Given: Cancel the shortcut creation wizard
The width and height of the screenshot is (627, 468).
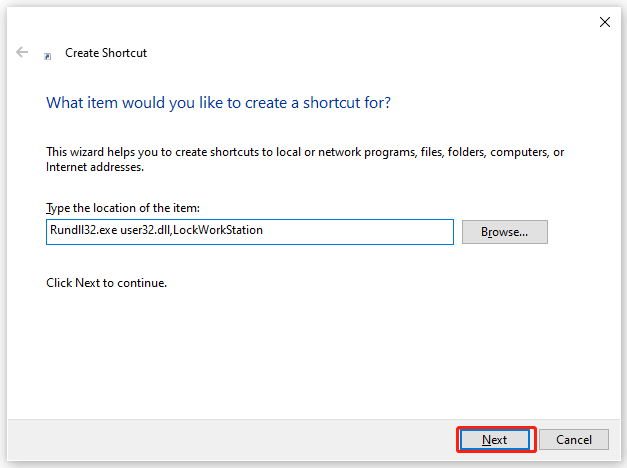Looking at the screenshot, I should tap(574, 440).
